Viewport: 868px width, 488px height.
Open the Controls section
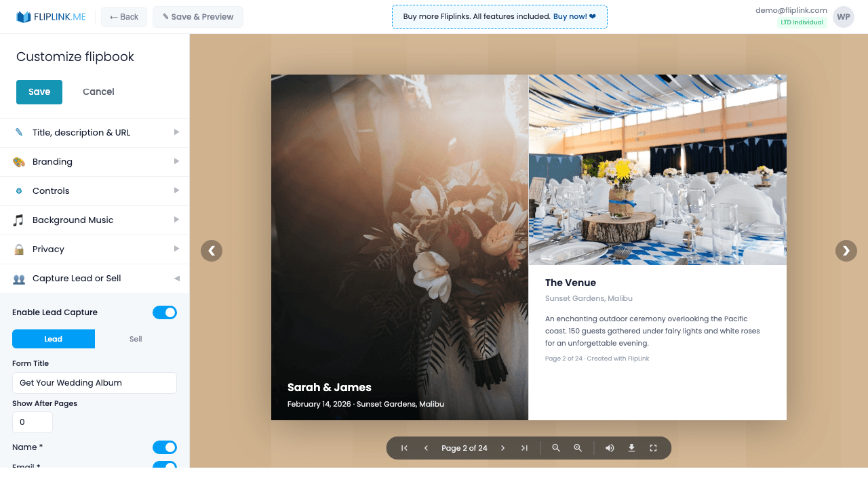[x=94, y=190]
